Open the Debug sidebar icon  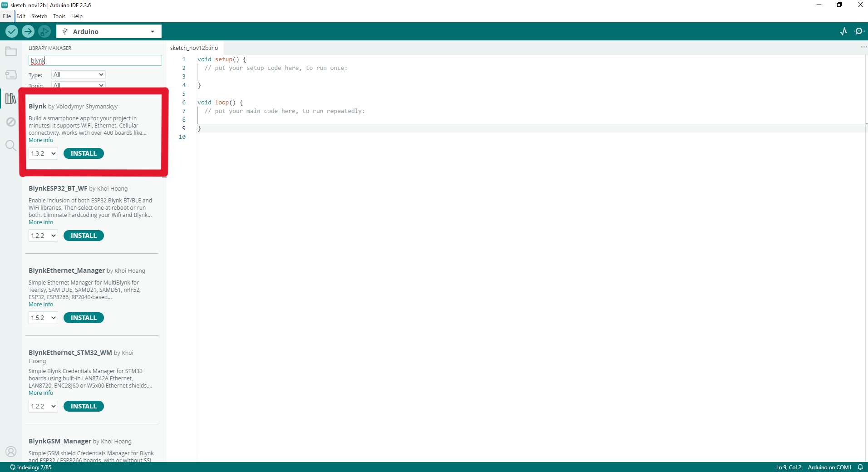(x=11, y=122)
